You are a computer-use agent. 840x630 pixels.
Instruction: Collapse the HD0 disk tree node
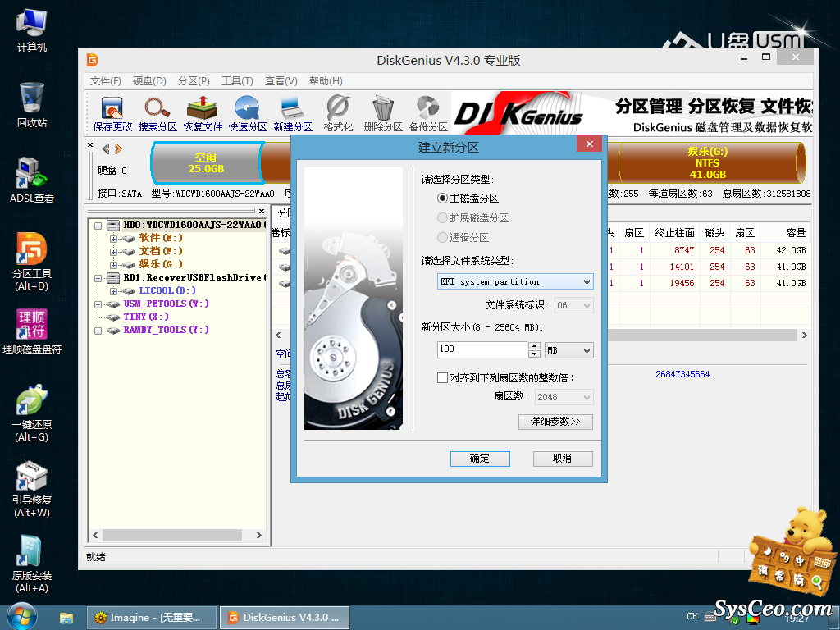(x=98, y=226)
